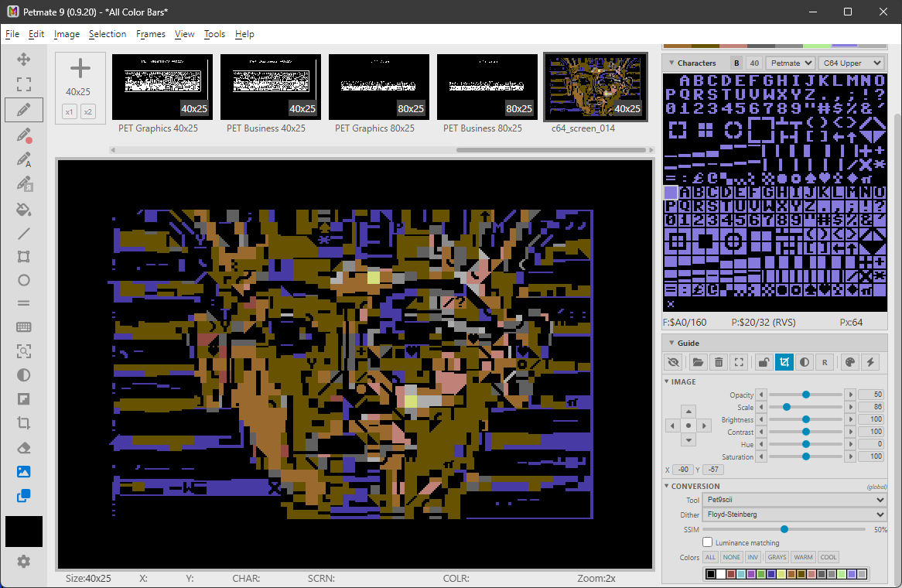This screenshot has height=588, width=902.
Task: Select the Move pan tool
Action: (23, 60)
